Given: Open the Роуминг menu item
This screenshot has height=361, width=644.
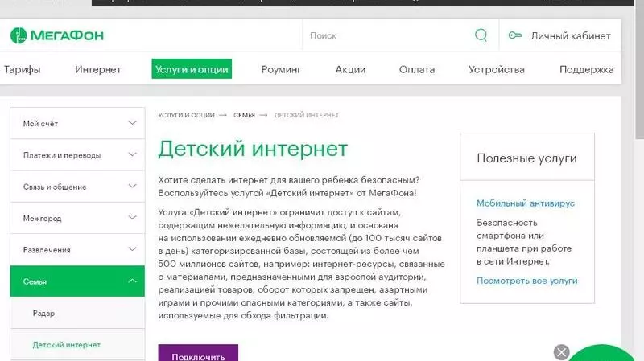Looking at the screenshot, I should coord(281,69).
